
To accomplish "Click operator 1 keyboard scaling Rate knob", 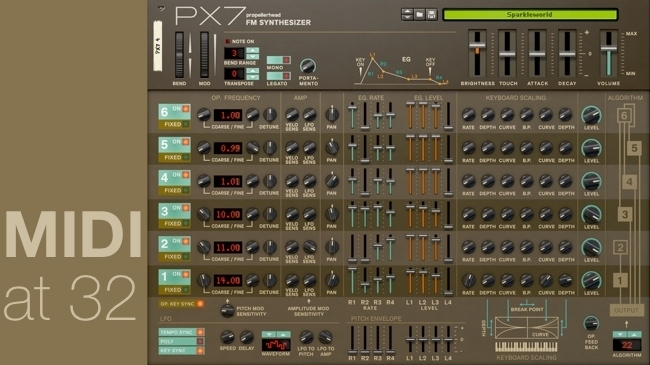I will point(468,280).
